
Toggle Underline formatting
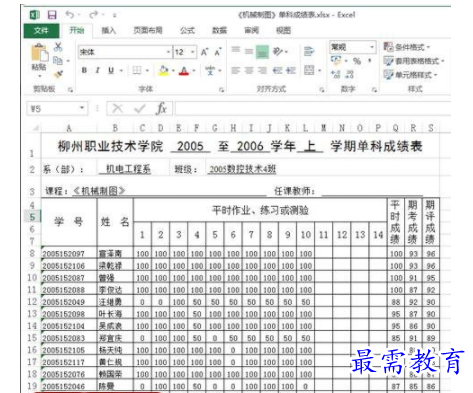coord(111,70)
